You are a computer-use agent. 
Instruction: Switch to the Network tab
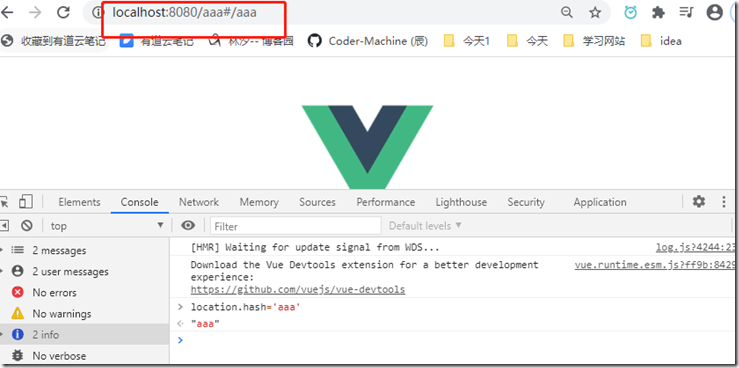pyautogui.click(x=199, y=202)
